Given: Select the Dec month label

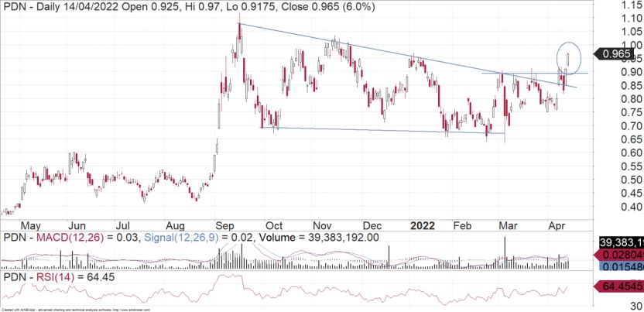Looking at the screenshot, I should (373, 226).
